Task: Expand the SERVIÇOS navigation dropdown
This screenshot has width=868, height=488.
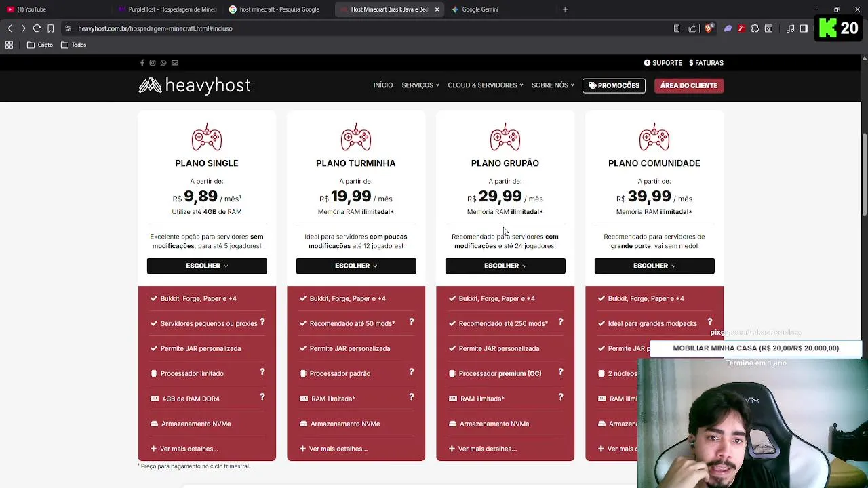Action: coord(420,85)
